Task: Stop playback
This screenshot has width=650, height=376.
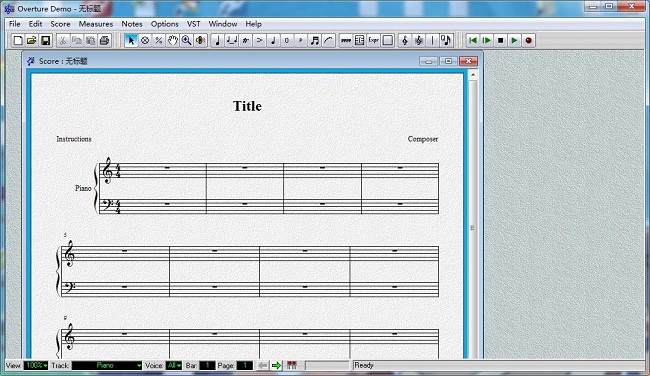Action: 500,41
